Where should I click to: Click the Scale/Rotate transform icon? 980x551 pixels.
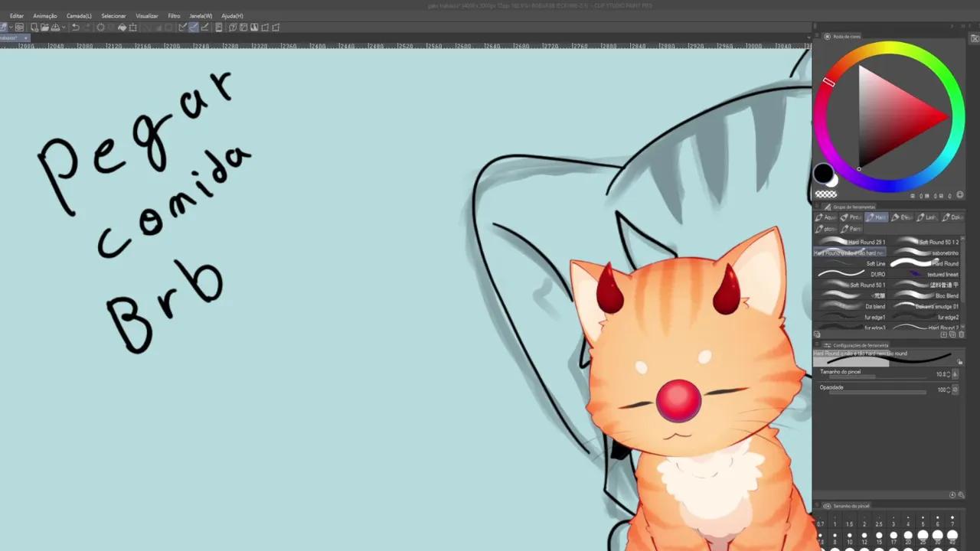click(x=132, y=28)
